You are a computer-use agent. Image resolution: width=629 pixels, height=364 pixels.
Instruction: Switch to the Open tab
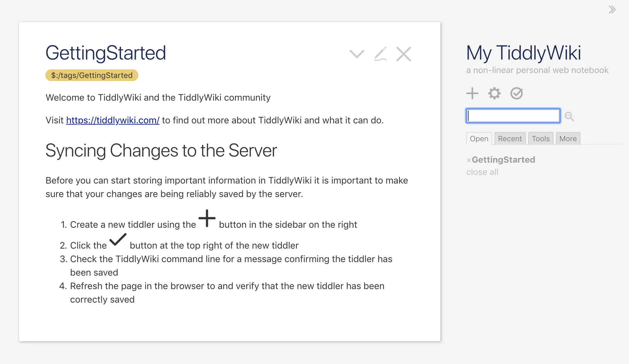click(479, 139)
